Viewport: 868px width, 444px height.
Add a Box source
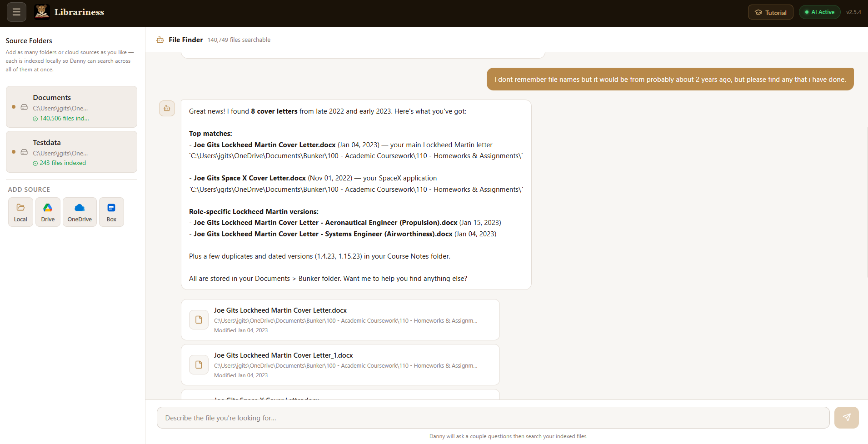tap(111, 212)
